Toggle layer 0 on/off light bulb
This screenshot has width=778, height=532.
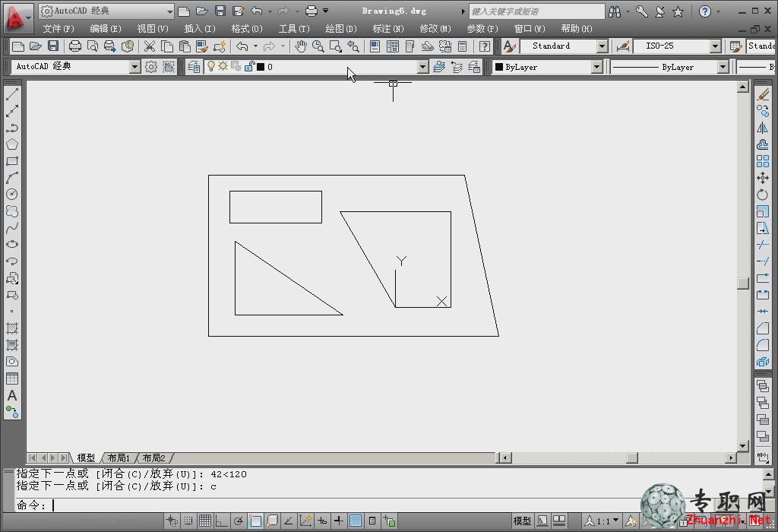(x=211, y=66)
